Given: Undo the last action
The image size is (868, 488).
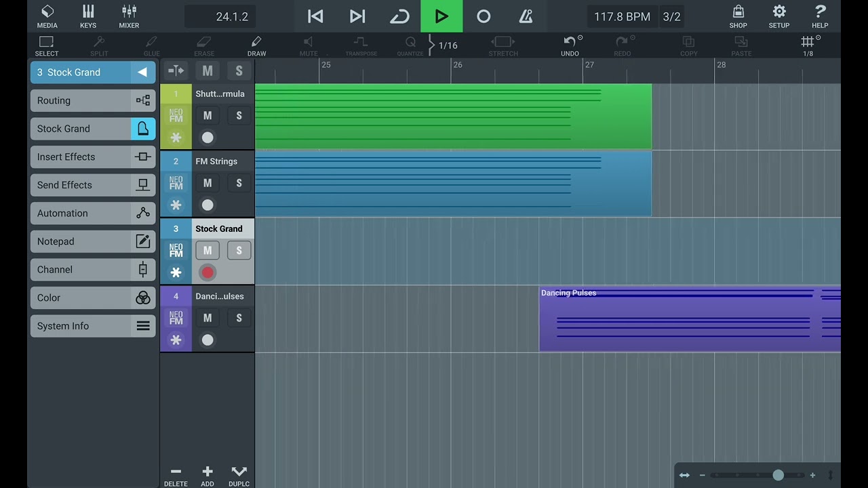Looking at the screenshot, I should pyautogui.click(x=570, y=46).
